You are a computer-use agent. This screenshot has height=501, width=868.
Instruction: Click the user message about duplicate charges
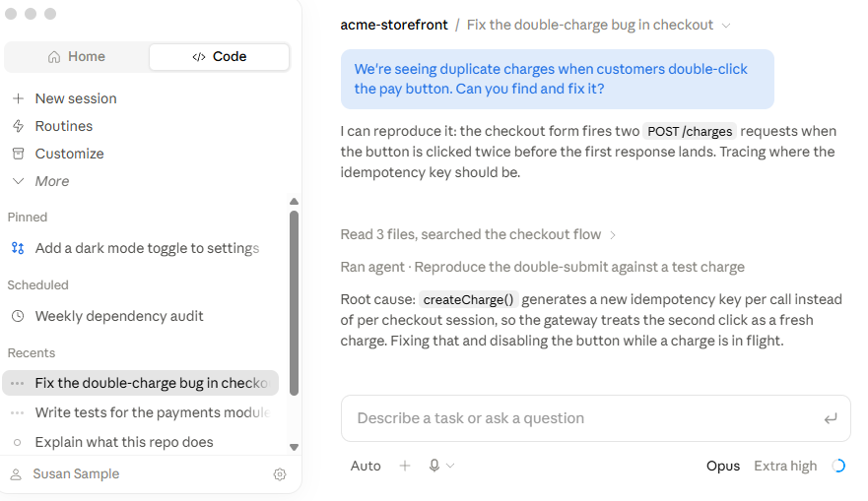click(557, 79)
